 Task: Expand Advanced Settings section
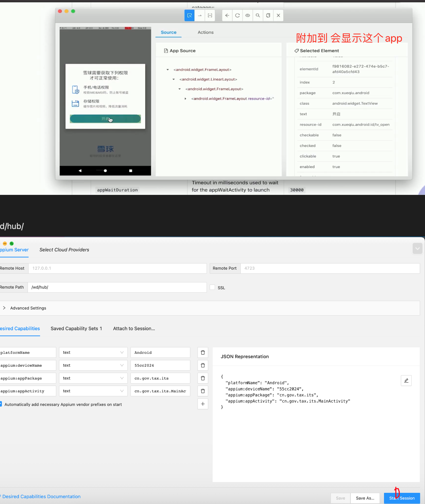tap(210, 308)
